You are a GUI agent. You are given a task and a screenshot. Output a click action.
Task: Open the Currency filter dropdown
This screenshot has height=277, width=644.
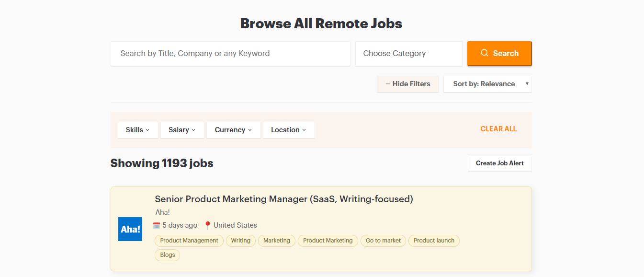(234, 130)
